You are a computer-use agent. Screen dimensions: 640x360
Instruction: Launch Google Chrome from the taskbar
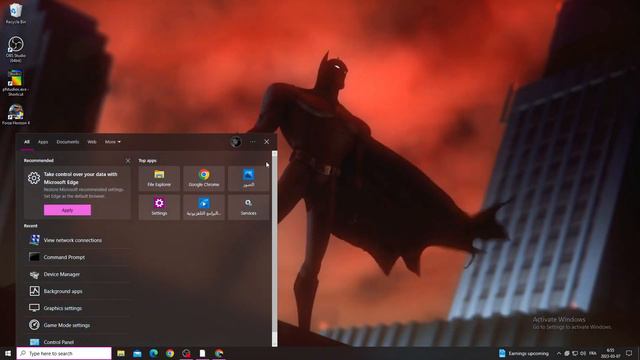[x=170, y=353]
